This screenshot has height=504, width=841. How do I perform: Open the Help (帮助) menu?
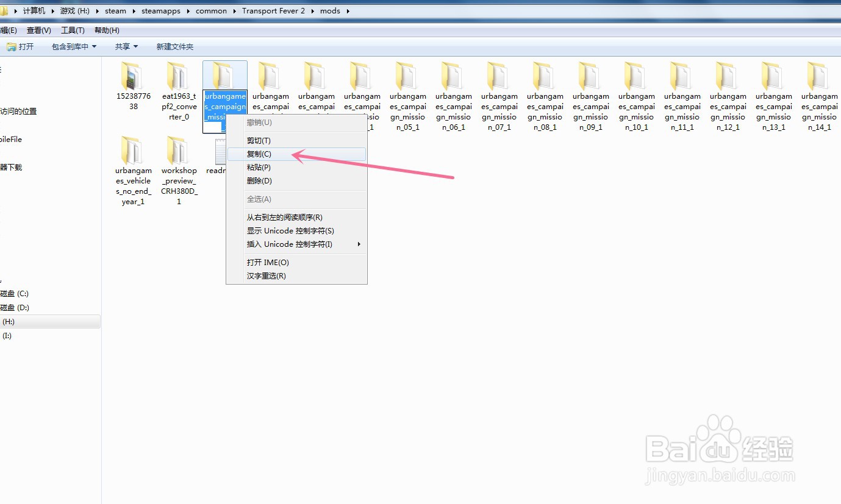[107, 30]
